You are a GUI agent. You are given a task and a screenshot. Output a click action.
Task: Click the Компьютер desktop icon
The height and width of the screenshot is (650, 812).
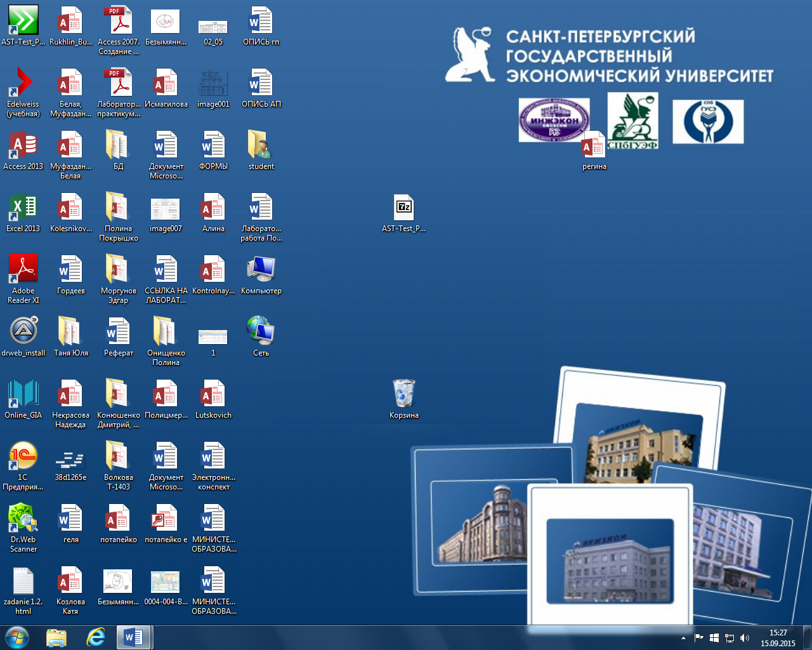point(261,270)
